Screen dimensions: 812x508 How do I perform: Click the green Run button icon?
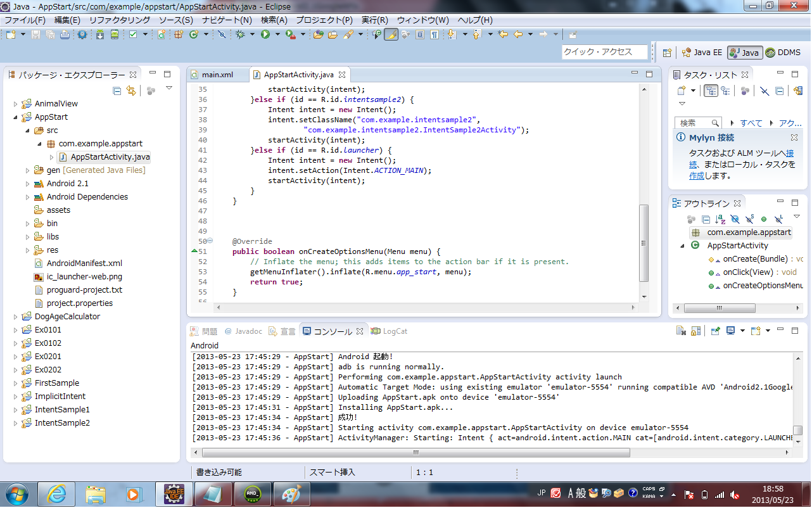pyautogui.click(x=265, y=34)
